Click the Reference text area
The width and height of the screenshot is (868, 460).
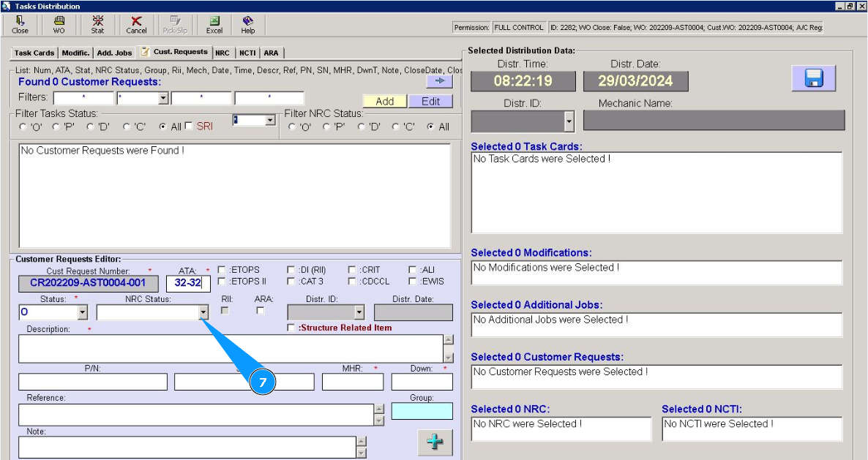(x=196, y=415)
